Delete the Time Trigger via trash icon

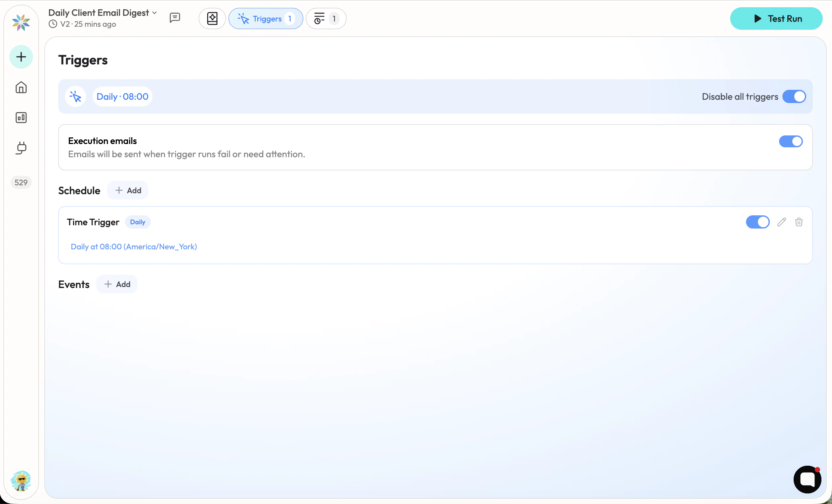click(799, 222)
